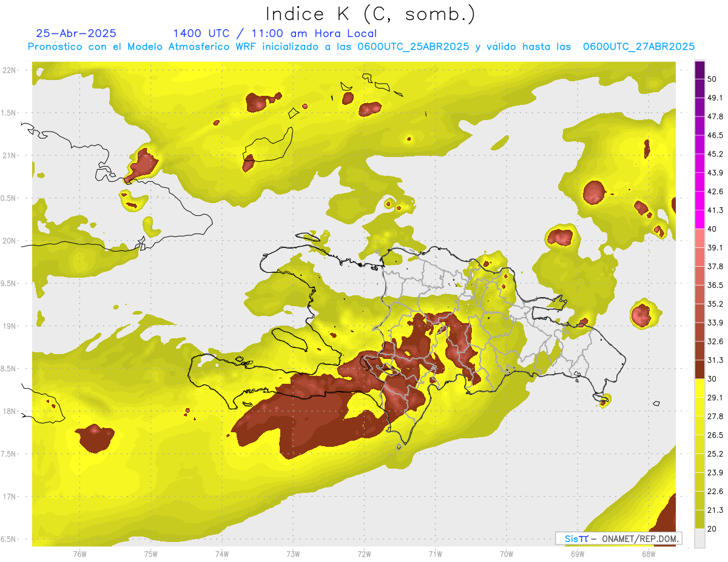Screen dimensions: 728x562
Task: Click the '21.3' color scale label
Action: (715, 510)
